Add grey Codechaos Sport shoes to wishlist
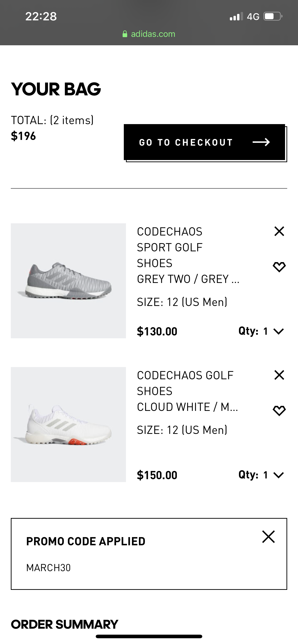Viewport: 298px width, 644px height. [x=279, y=267]
